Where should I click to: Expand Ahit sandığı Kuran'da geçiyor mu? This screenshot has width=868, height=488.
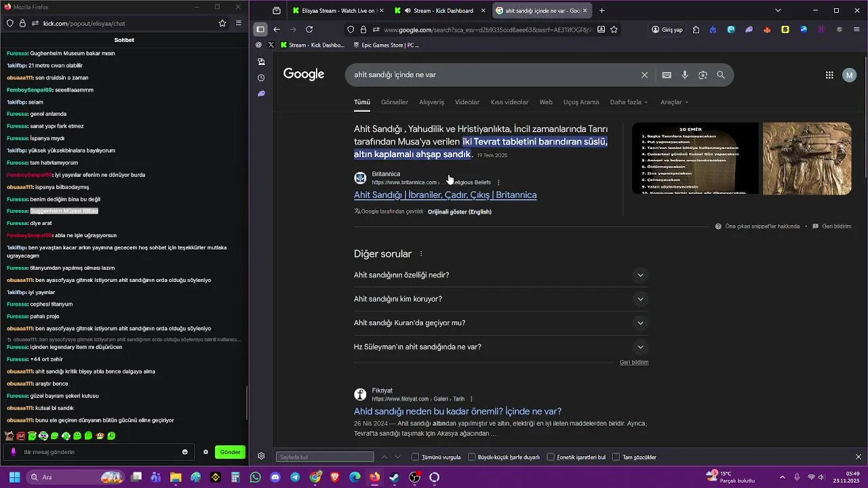[x=501, y=323]
